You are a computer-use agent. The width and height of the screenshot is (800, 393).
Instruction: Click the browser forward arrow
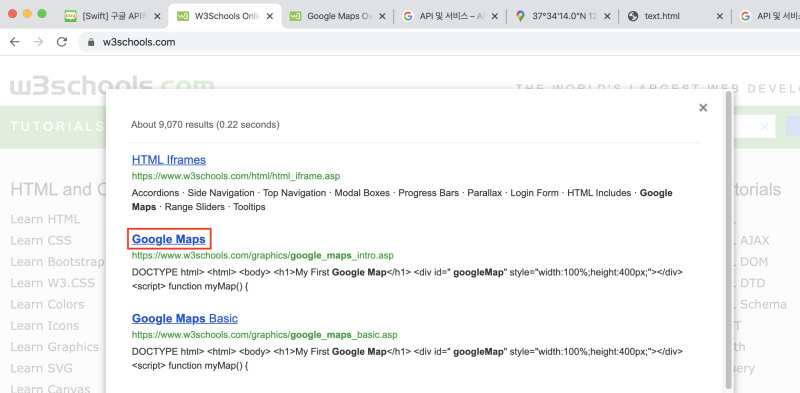[38, 42]
